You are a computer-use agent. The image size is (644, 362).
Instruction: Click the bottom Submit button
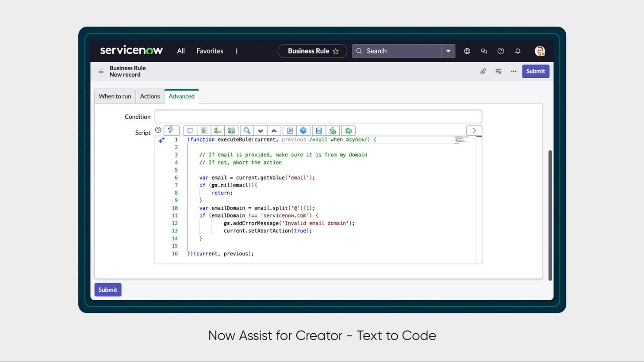(x=108, y=290)
